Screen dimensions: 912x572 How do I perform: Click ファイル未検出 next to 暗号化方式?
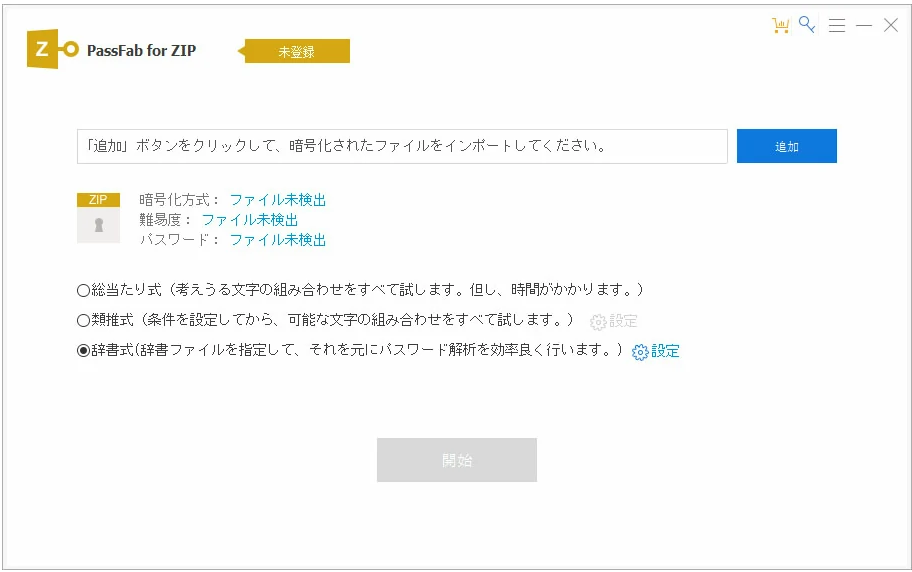tap(277, 200)
